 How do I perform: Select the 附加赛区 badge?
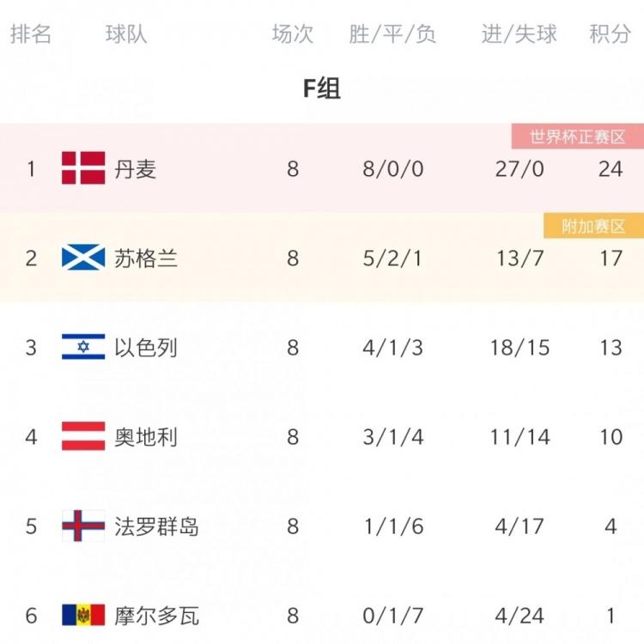point(593,226)
